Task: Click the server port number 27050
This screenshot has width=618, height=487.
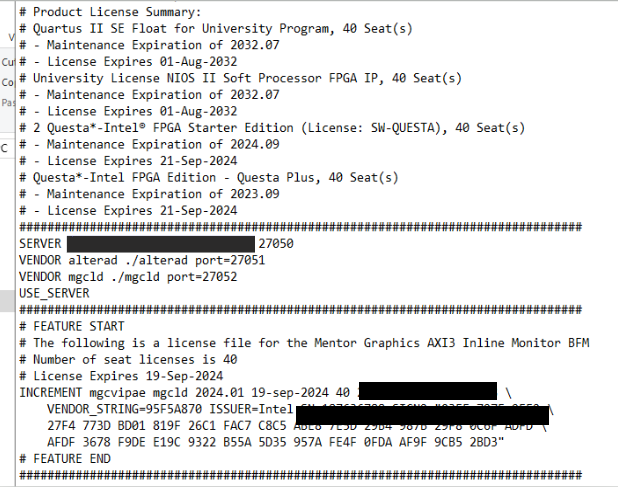Action: coord(275,243)
